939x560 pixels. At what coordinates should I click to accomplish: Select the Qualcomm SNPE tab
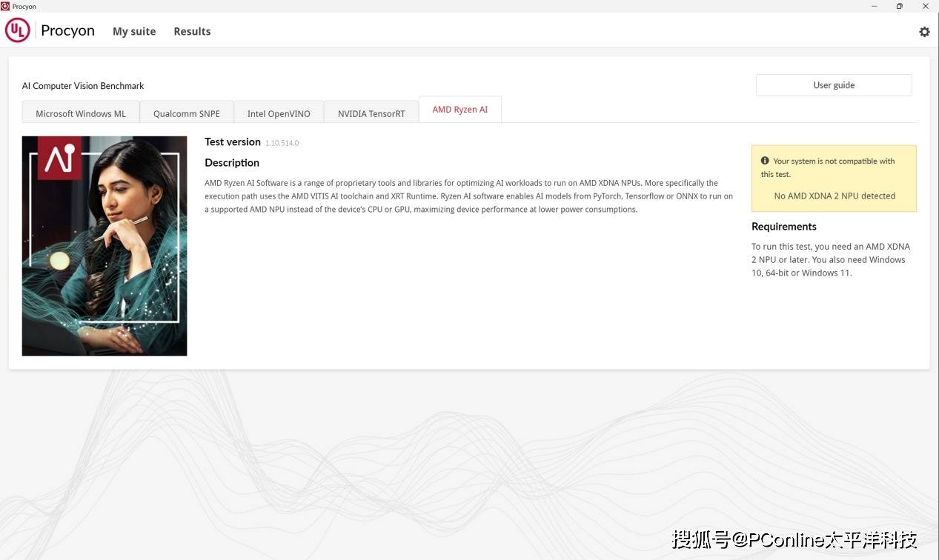(x=187, y=113)
